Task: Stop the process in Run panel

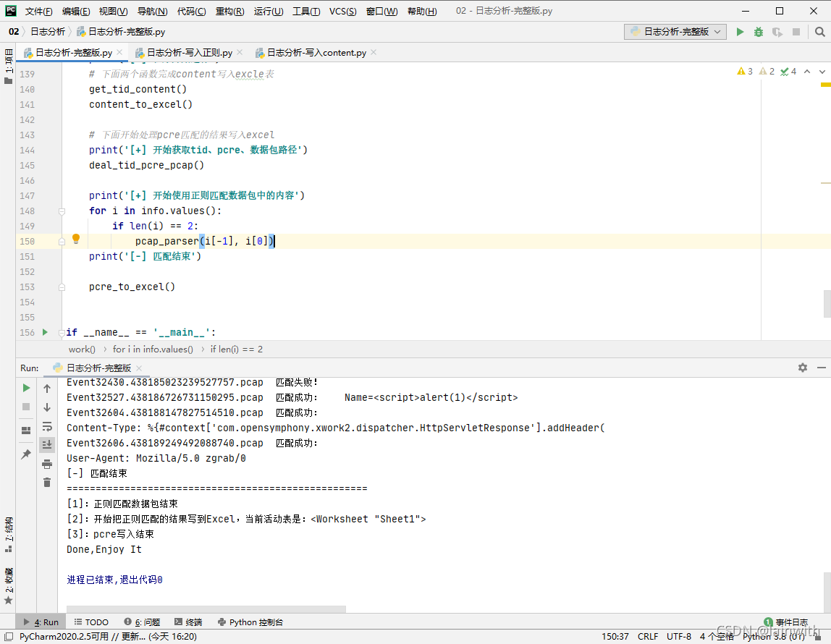Action: 26,407
